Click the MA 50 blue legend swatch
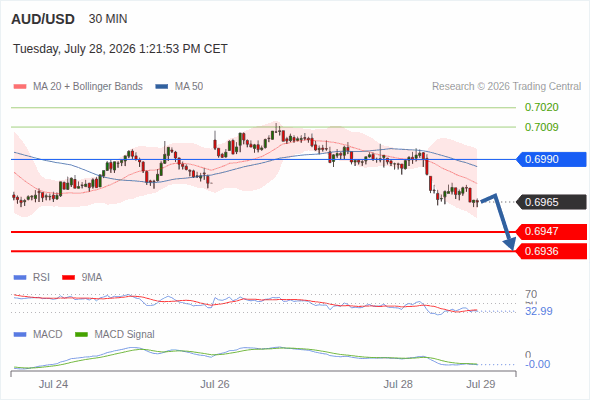 pos(162,87)
